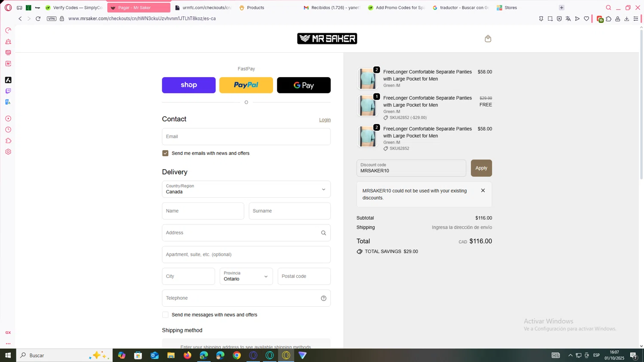Image resolution: width=644 pixels, height=362 pixels.
Task: Open Google Chrome from the taskbar
Action: 237,355
